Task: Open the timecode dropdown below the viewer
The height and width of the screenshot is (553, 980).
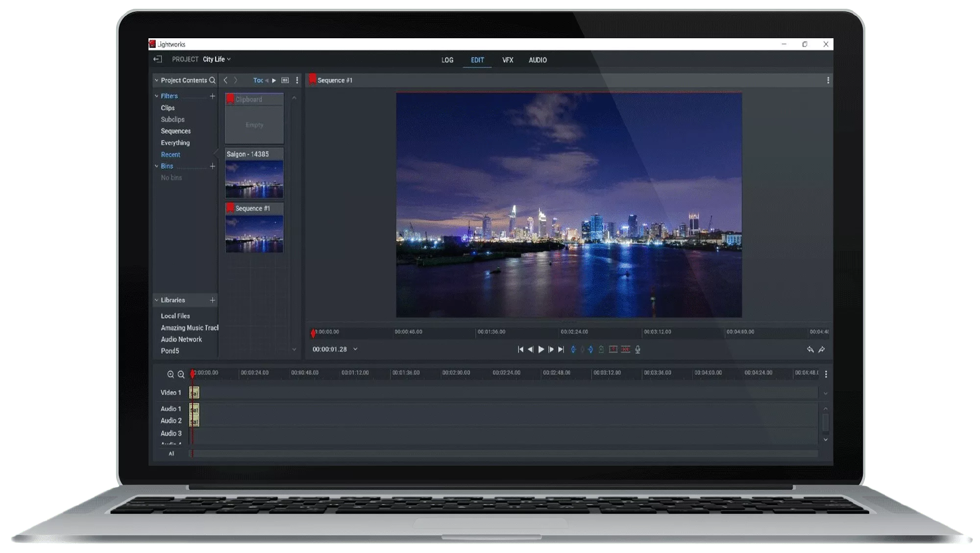Action: pos(355,349)
